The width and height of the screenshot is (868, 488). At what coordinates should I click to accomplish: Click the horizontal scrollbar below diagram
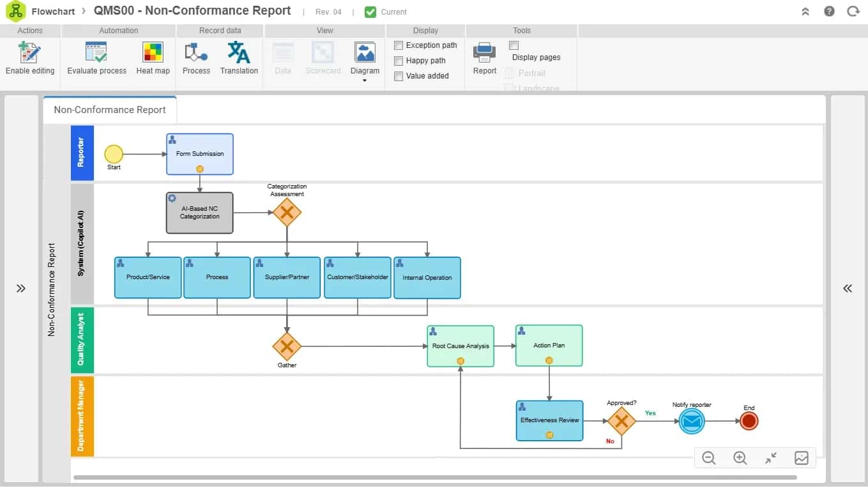click(435, 477)
